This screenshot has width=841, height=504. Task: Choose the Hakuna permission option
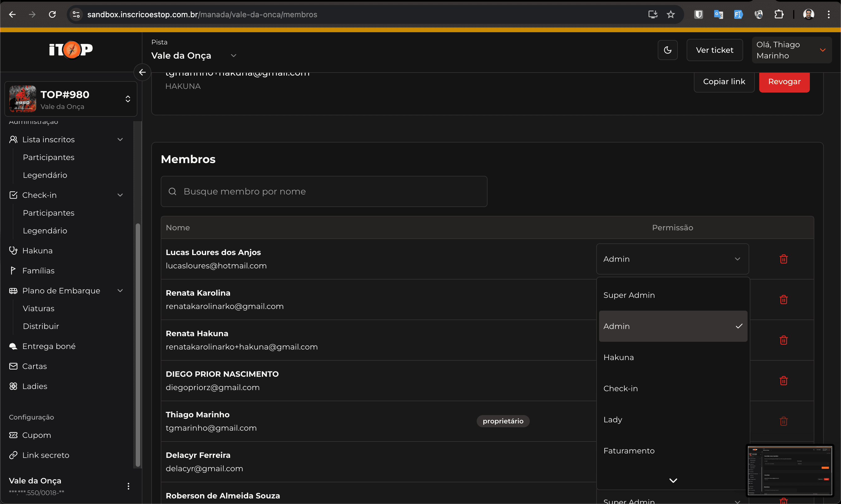673,357
